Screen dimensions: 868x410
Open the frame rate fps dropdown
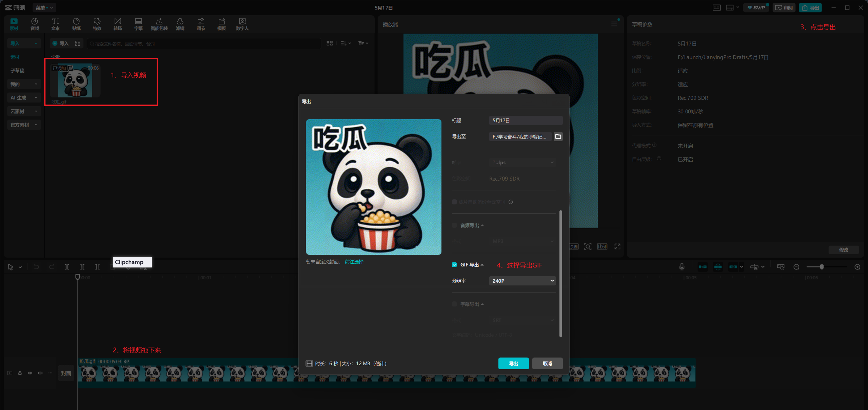(522, 163)
